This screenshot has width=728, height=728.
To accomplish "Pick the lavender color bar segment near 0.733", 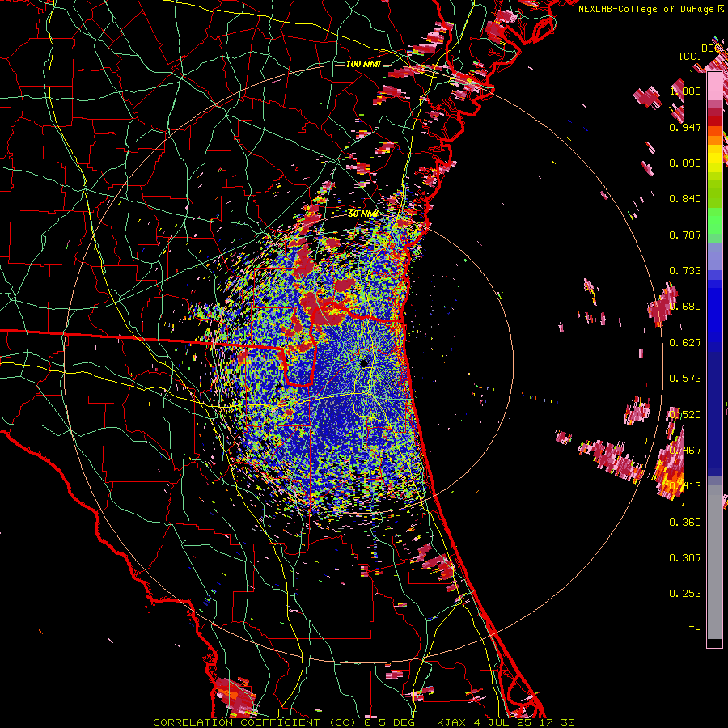I will (x=714, y=256).
